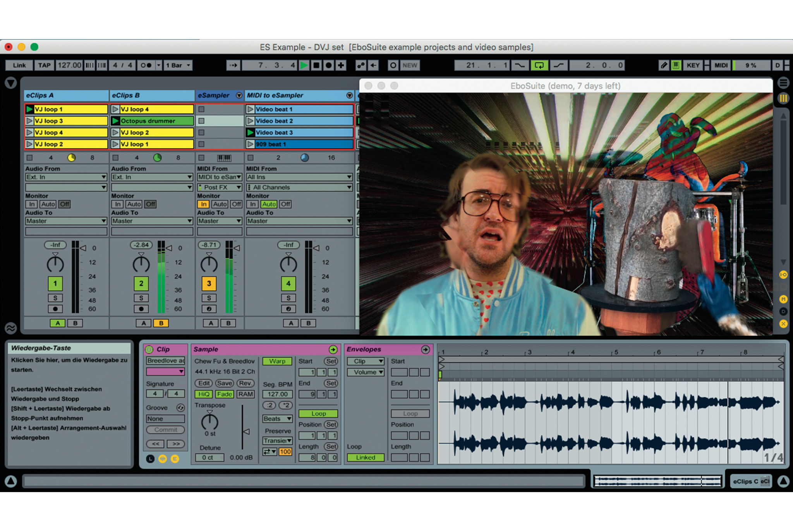Click the tempo field 127.00
The width and height of the screenshot is (793, 532).
pyautogui.click(x=69, y=65)
